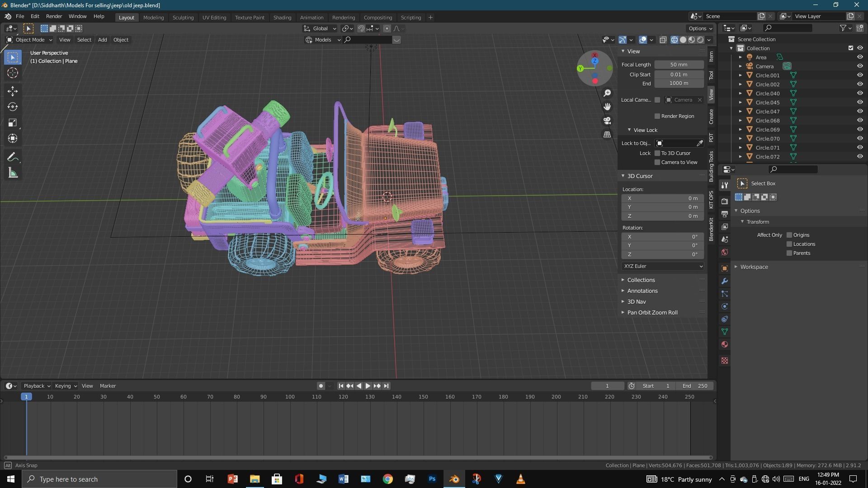Viewport: 868px width, 488px height.
Task: Click the pan view hand icon
Action: point(607,107)
